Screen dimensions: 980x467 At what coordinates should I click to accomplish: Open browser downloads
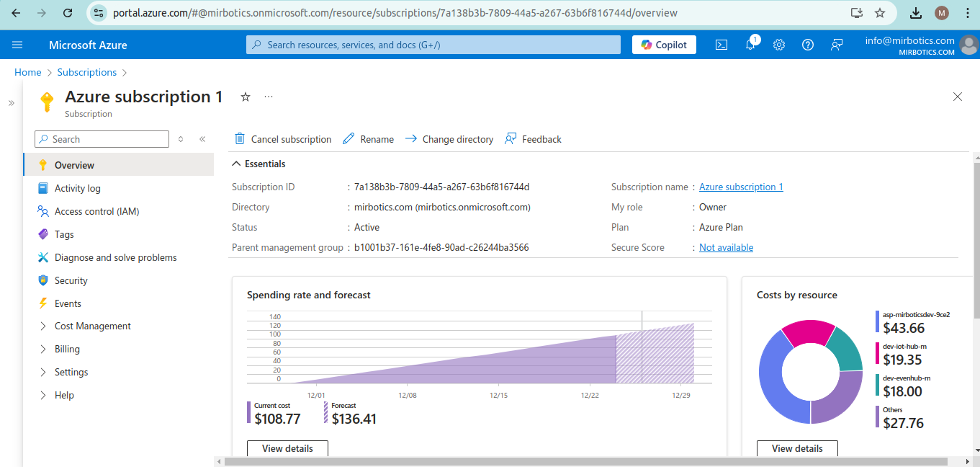click(x=916, y=13)
